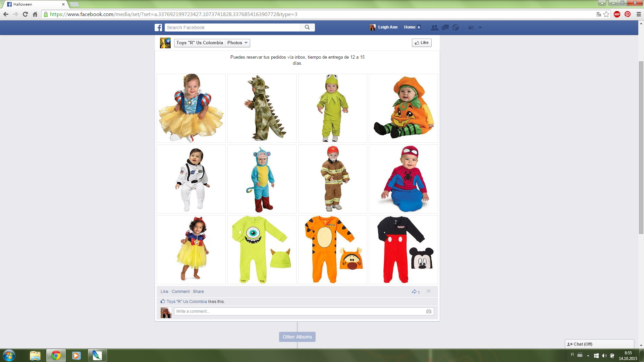Open the messages icon
Image resolution: width=644 pixels, height=362 pixels.
tap(445, 27)
